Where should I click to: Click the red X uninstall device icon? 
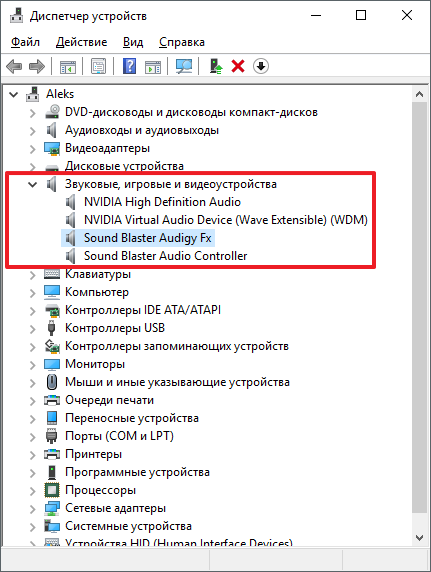(x=238, y=66)
